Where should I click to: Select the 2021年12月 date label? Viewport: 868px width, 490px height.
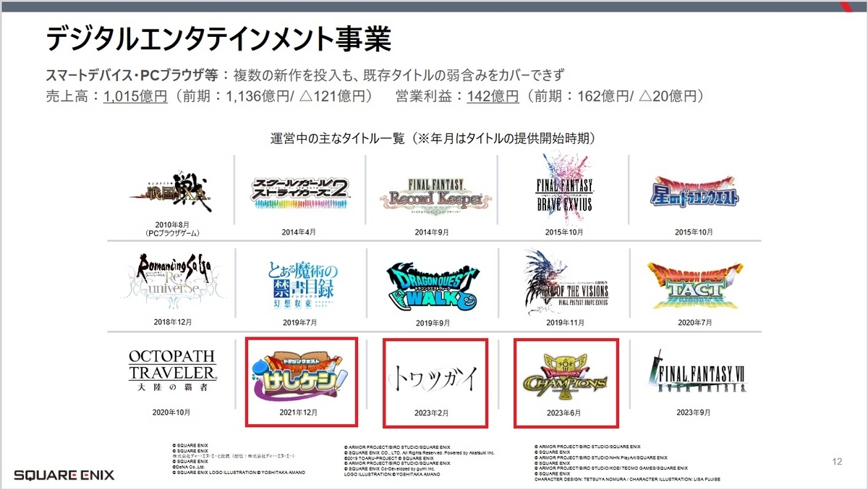299,412
